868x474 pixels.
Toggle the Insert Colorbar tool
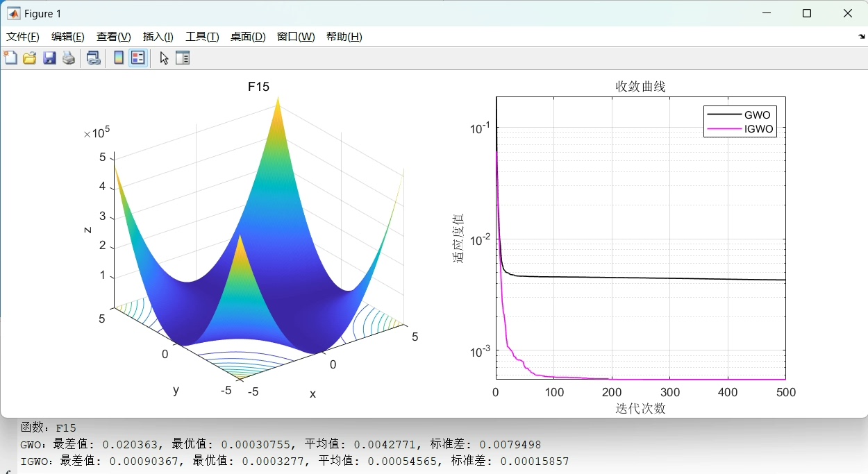(118, 58)
